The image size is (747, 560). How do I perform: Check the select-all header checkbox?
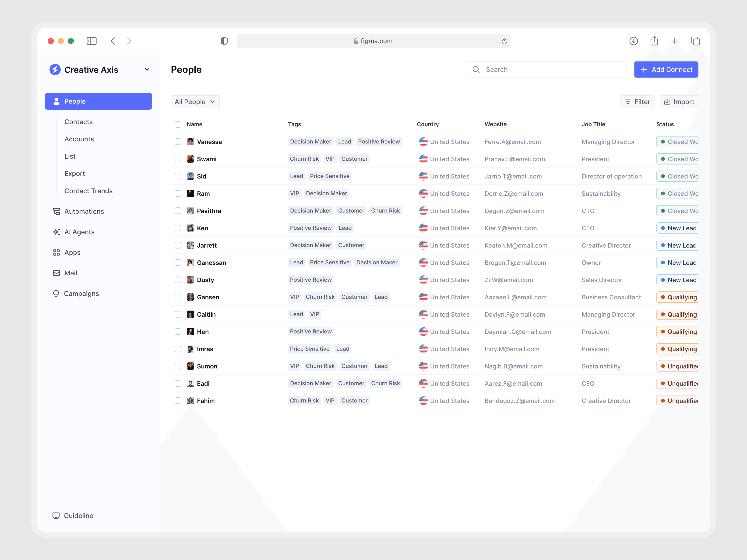pyautogui.click(x=178, y=124)
